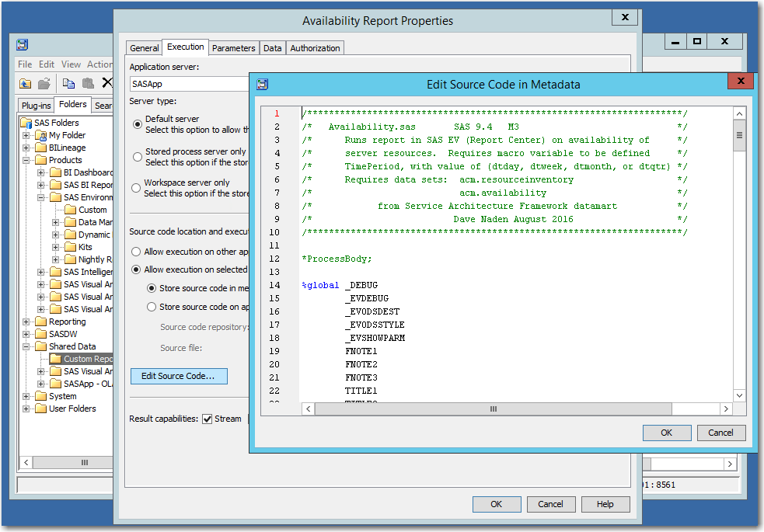Click the Paste toolbar icon
Screen dimensions: 764x532
(88, 84)
